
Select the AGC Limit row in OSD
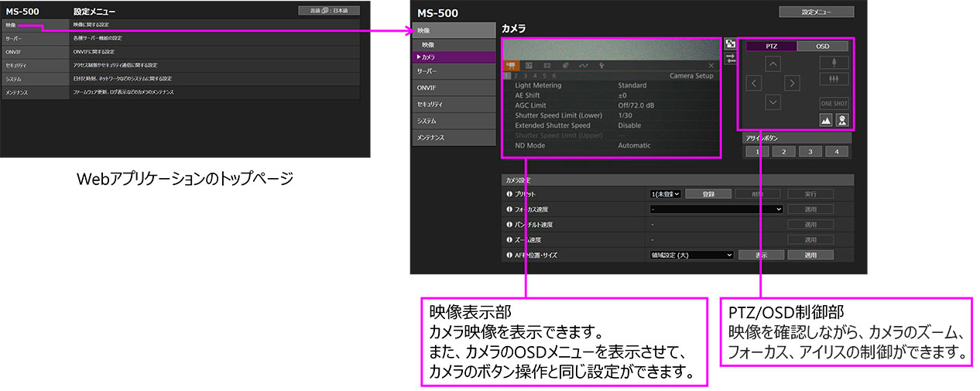[611, 105]
